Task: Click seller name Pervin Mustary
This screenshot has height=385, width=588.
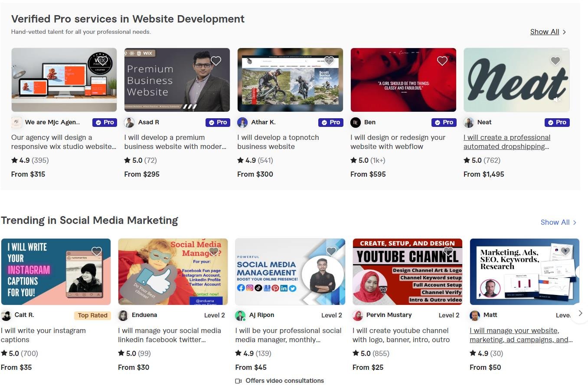Action: [389, 315]
